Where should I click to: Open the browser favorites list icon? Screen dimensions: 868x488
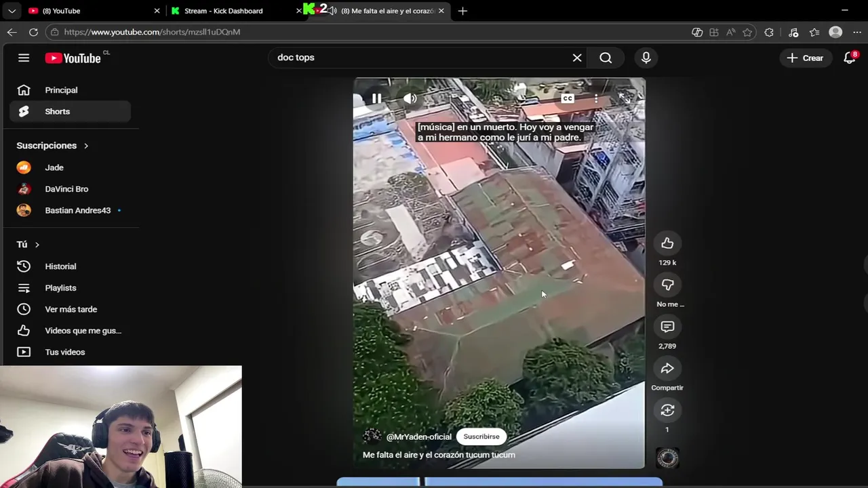pyautogui.click(x=814, y=32)
